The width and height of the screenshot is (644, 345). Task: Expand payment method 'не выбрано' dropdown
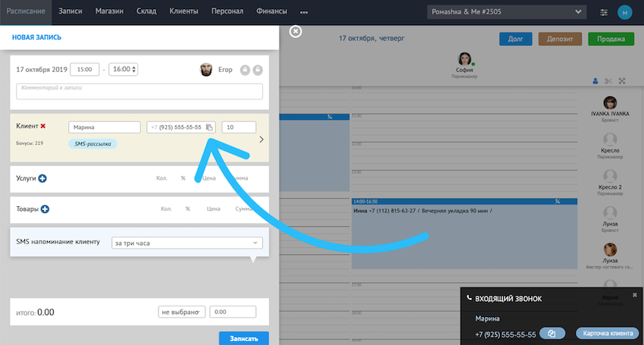coord(182,312)
